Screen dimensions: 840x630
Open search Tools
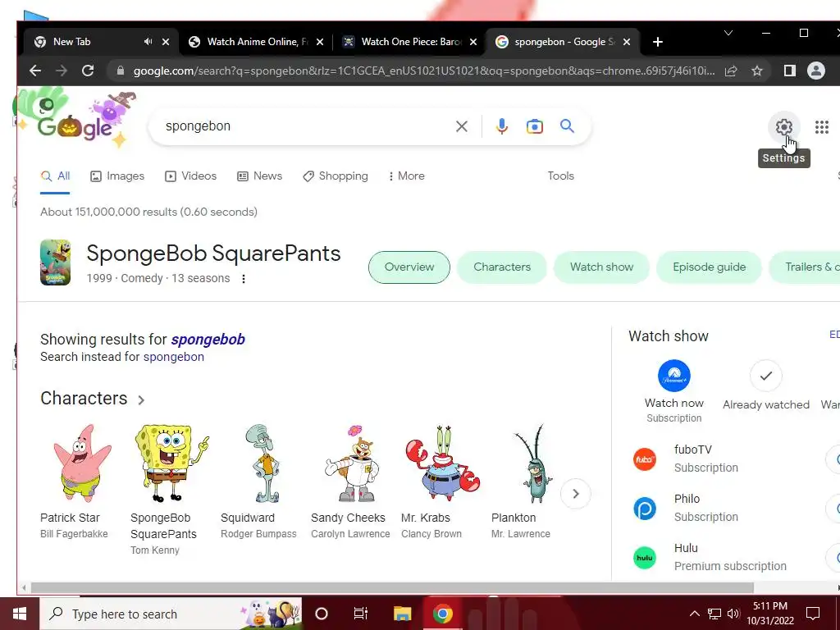(x=560, y=176)
